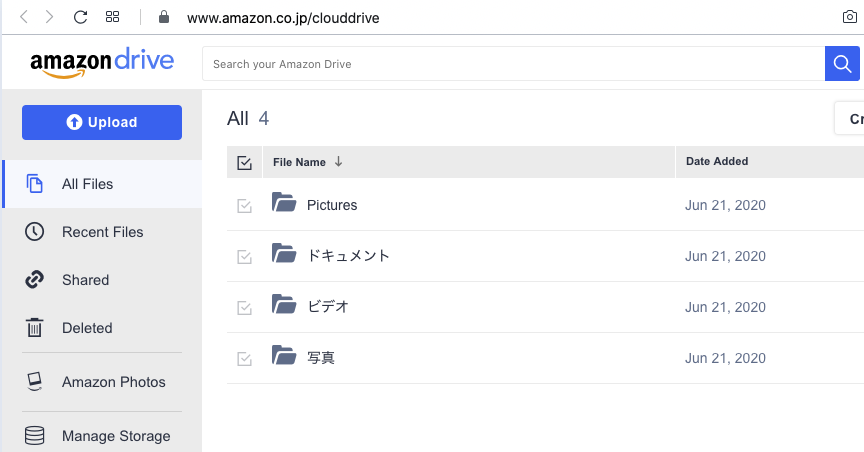Click the Date Added column header
The width and height of the screenshot is (864, 452).
tap(717, 161)
